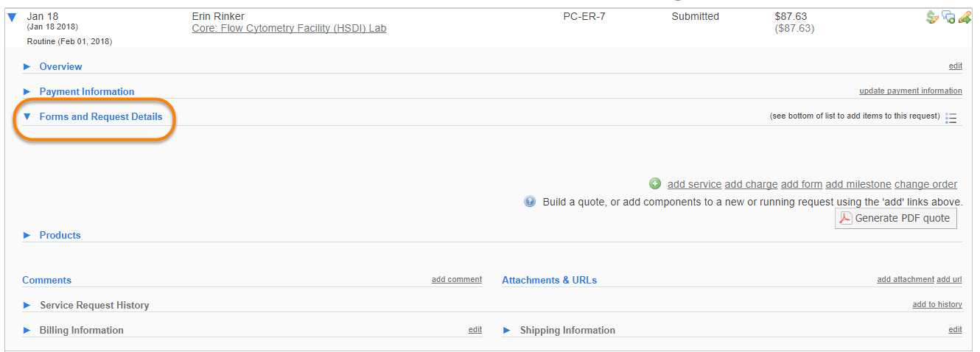Click the pencil with green arrow icon
Screen dimensions: 980x352
click(x=965, y=17)
